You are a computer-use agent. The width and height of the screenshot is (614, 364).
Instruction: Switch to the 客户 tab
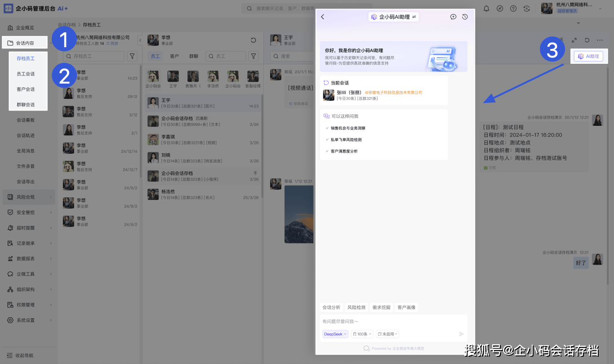click(x=174, y=56)
